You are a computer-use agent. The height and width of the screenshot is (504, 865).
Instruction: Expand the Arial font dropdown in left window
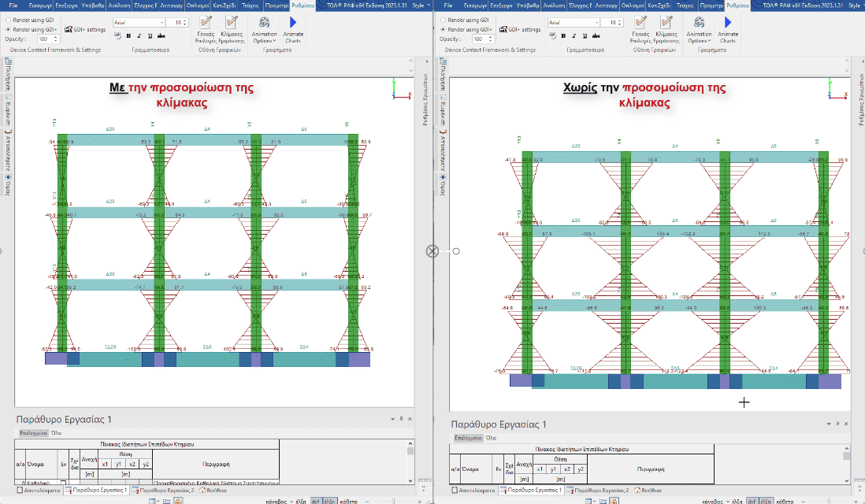click(x=161, y=23)
